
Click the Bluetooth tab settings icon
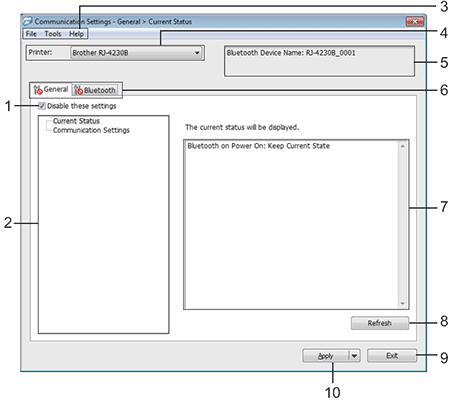click(x=79, y=90)
